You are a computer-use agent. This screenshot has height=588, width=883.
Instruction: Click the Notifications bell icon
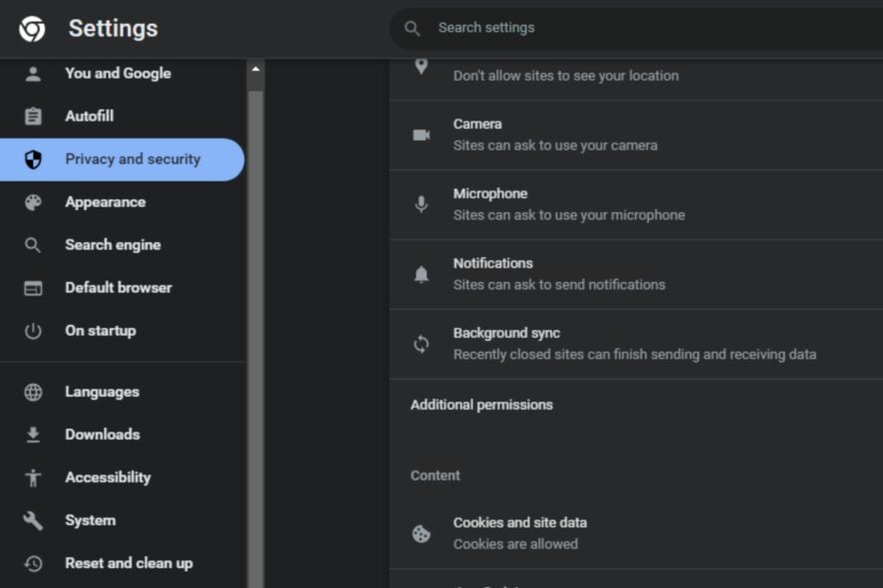click(x=421, y=274)
